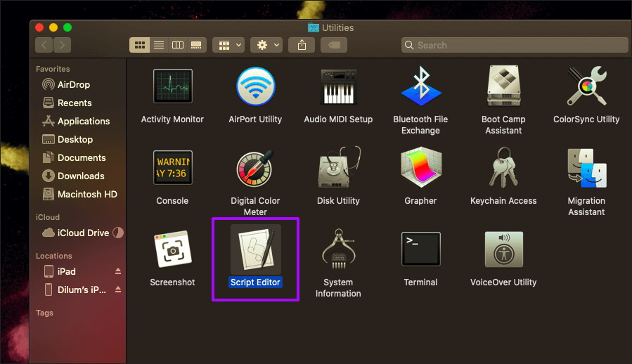Eject the iPad device

[118, 271]
